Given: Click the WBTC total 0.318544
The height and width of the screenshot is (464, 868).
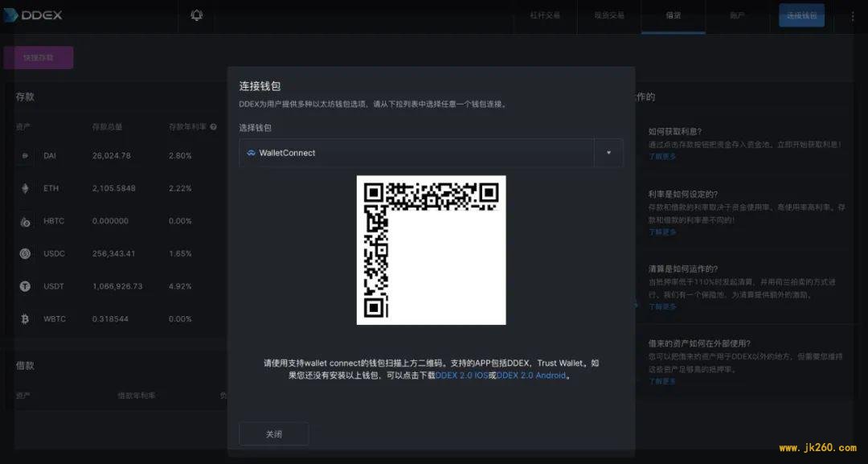Looking at the screenshot, I should click(x=110, y=319).
